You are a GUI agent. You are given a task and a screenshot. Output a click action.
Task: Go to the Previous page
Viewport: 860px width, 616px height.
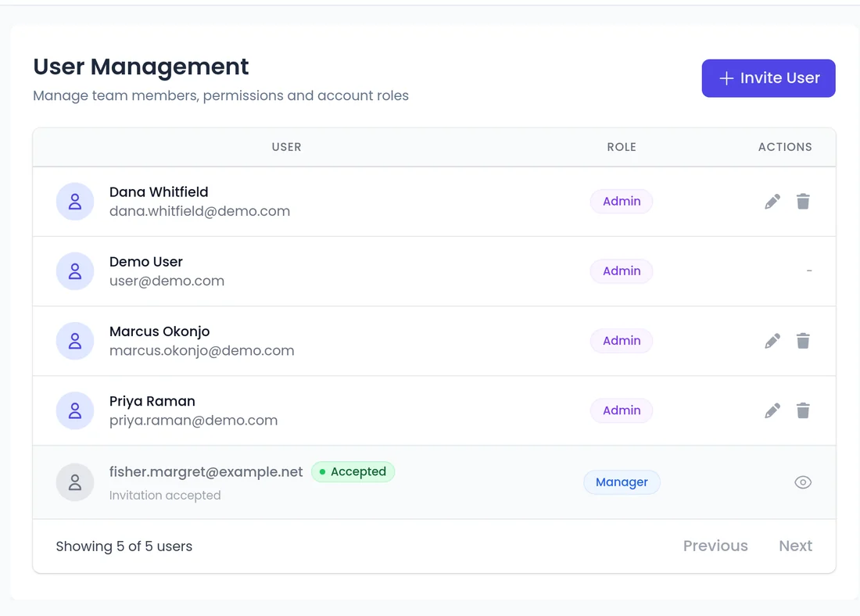pyautogui.click(x=715, y=546)
